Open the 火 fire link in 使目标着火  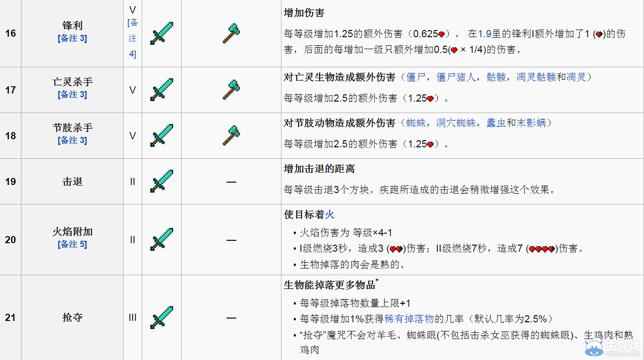coord(329,215)
